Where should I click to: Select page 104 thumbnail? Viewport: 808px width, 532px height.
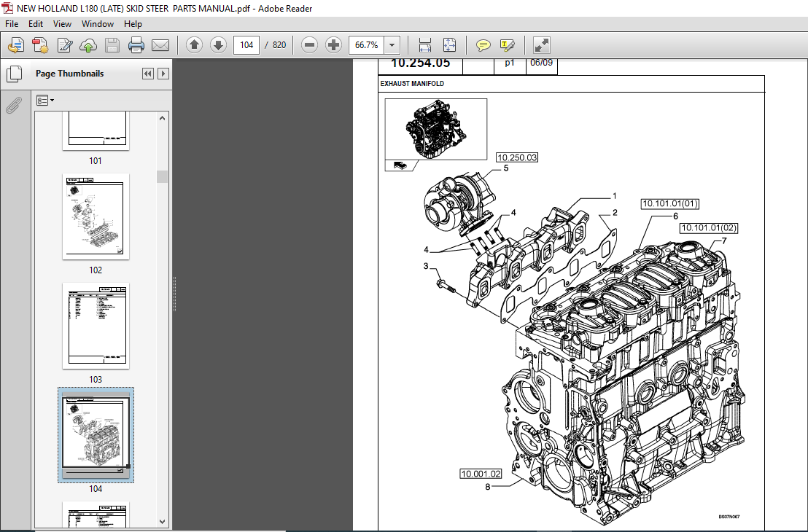pos(96,434)
